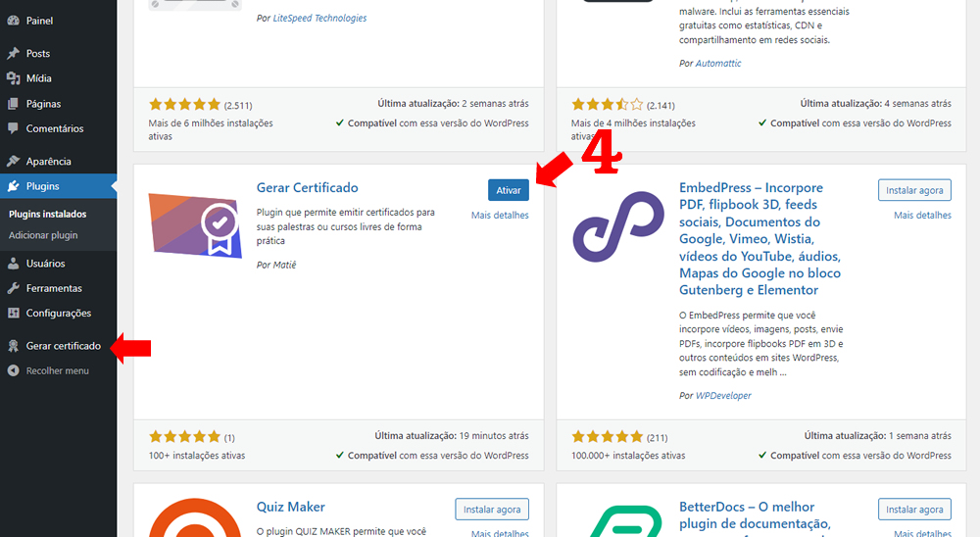The width and height of the screenshot is (980, 537).
Task: Open Adicionar plugin submenu item
Action: [x=43, y=235]
